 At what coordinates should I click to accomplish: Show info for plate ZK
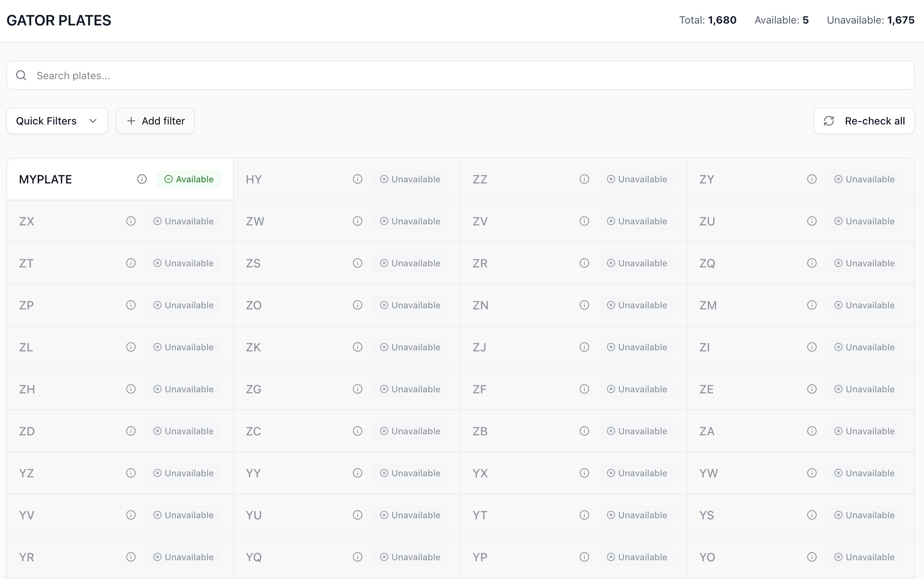click(357, 347)
